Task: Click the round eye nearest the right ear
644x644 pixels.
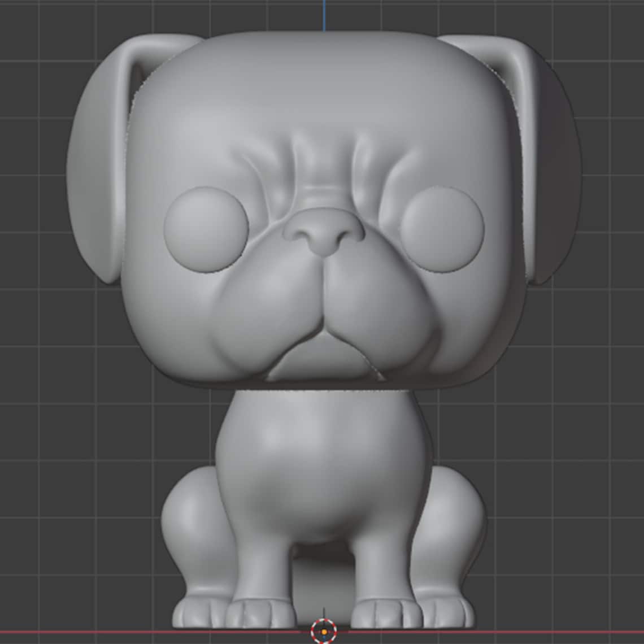Action: point(442,229)
